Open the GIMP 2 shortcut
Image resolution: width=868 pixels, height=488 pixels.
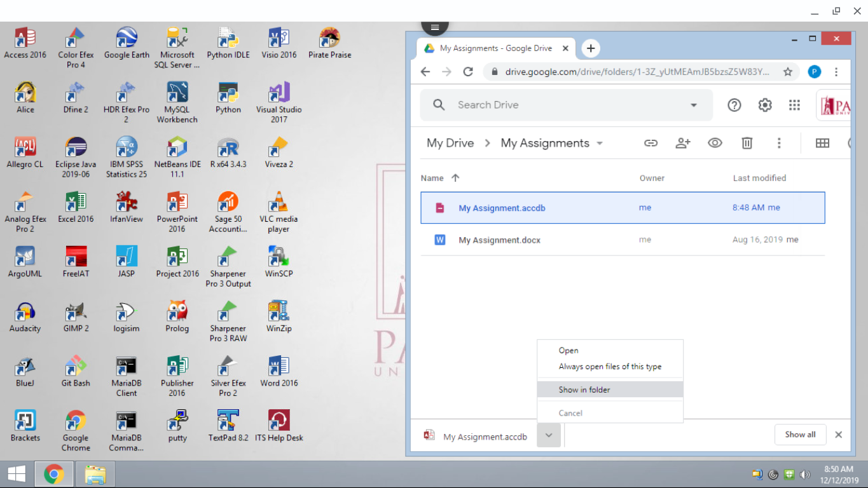(x=76, y=316)
